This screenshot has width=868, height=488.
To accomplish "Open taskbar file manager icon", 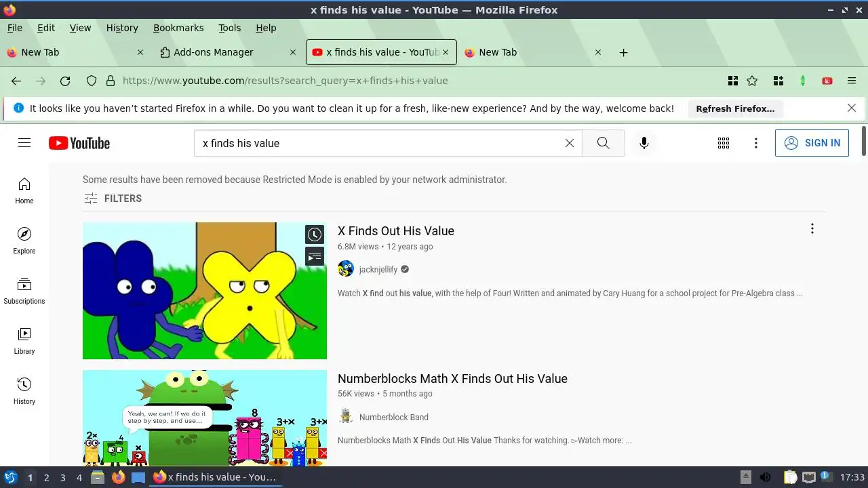I will pos(98,477).
